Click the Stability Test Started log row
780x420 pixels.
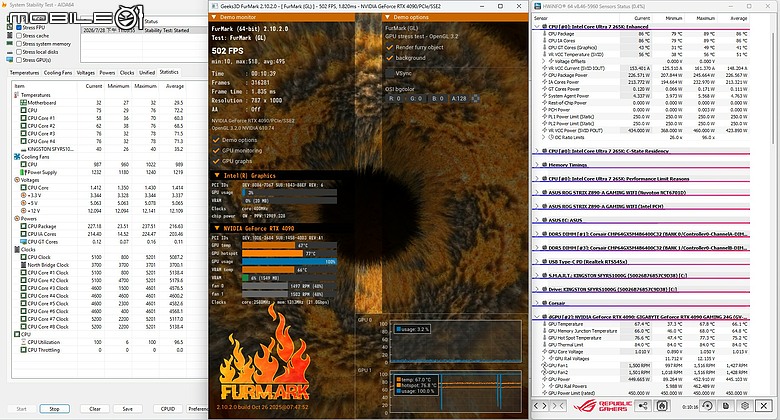click(144, 30)
